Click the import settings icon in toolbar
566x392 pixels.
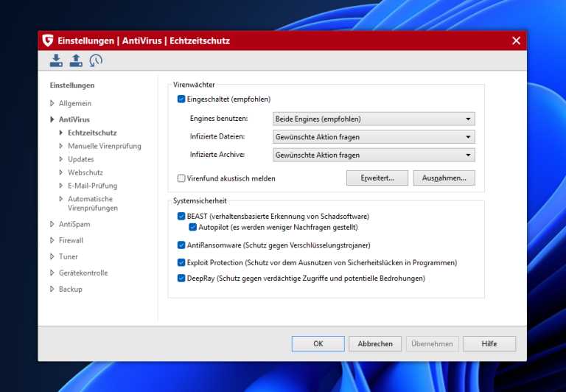[x=56, y=60]
